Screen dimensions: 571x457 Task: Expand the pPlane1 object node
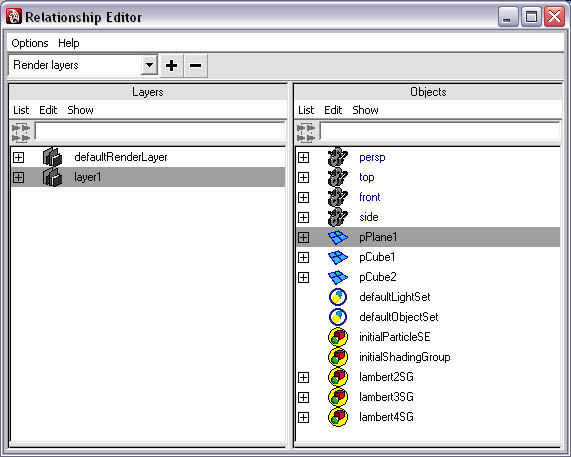click(x=303, y=237)
